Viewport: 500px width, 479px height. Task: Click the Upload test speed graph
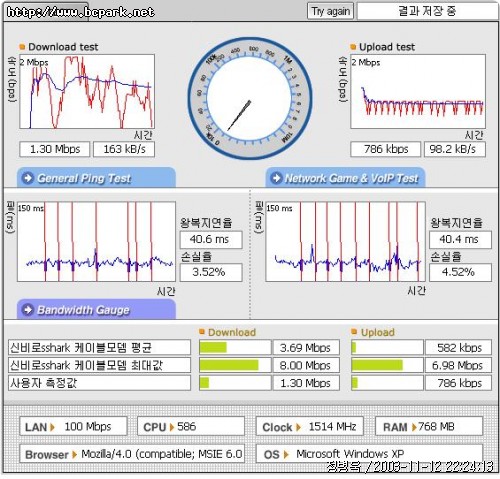click(x=418, y=92)
